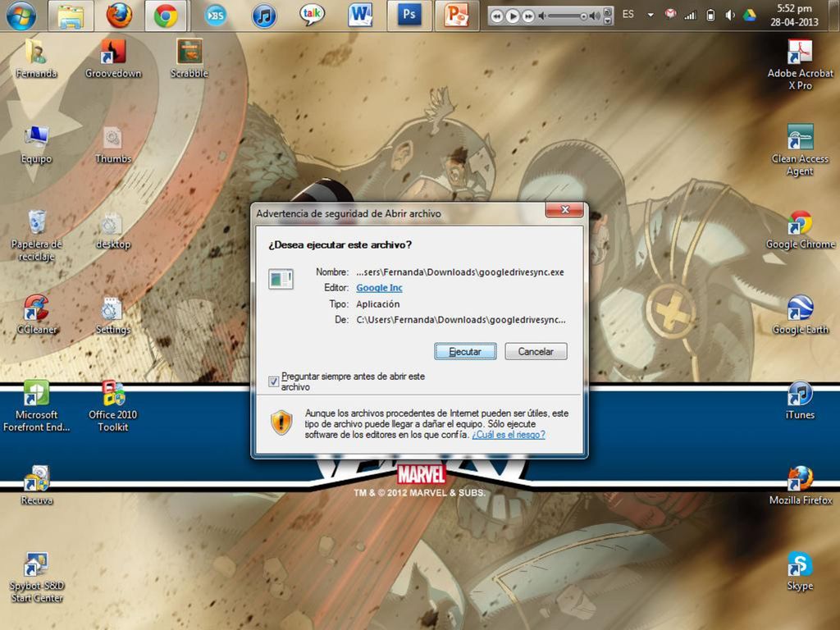
Task: Play music in the taskbar player
Action: pyautogui.click(x=512, y=16)
